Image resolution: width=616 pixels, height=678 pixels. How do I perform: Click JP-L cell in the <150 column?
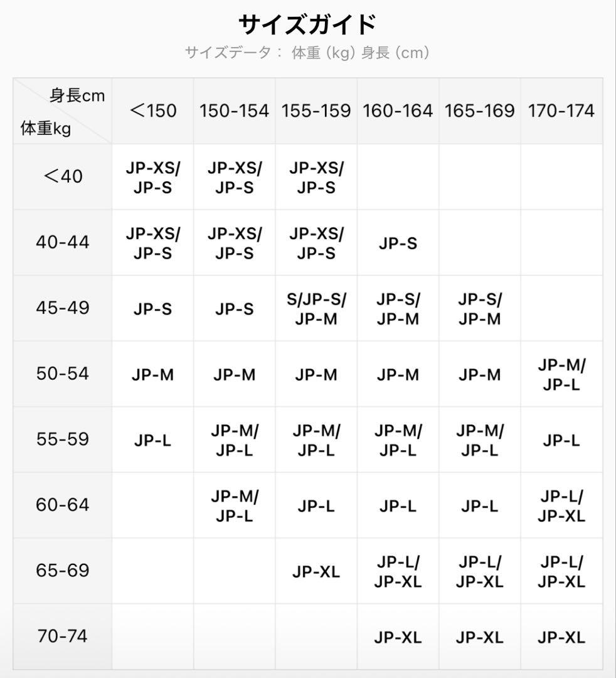153,441
